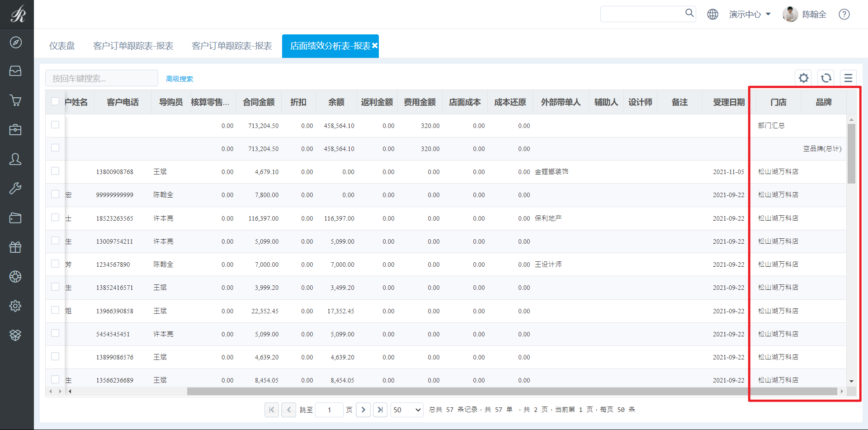Open the briefcase sidebar icon
This screenshot has width=868, height=430.
tap(15, 130)
